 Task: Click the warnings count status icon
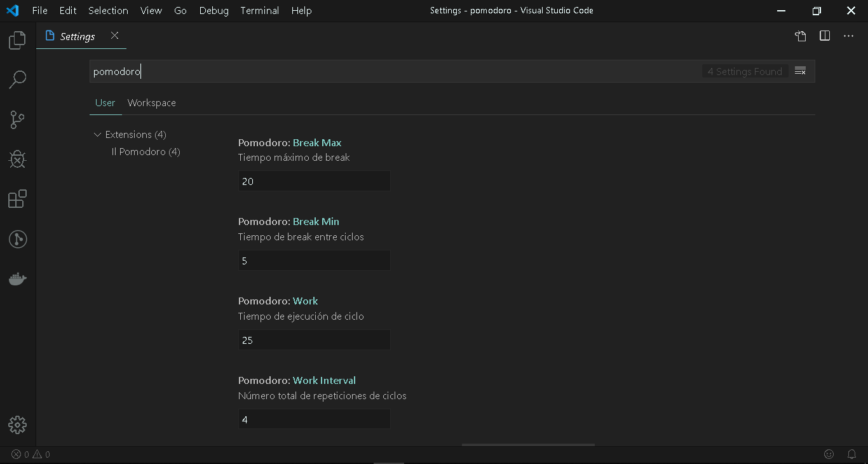click(x=41, y=454)
